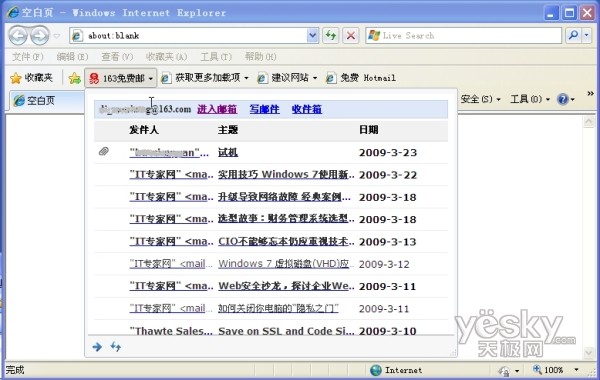Click the 日期 column header
The width and height of the screenshot is (600, 380).
coord(368,130)
